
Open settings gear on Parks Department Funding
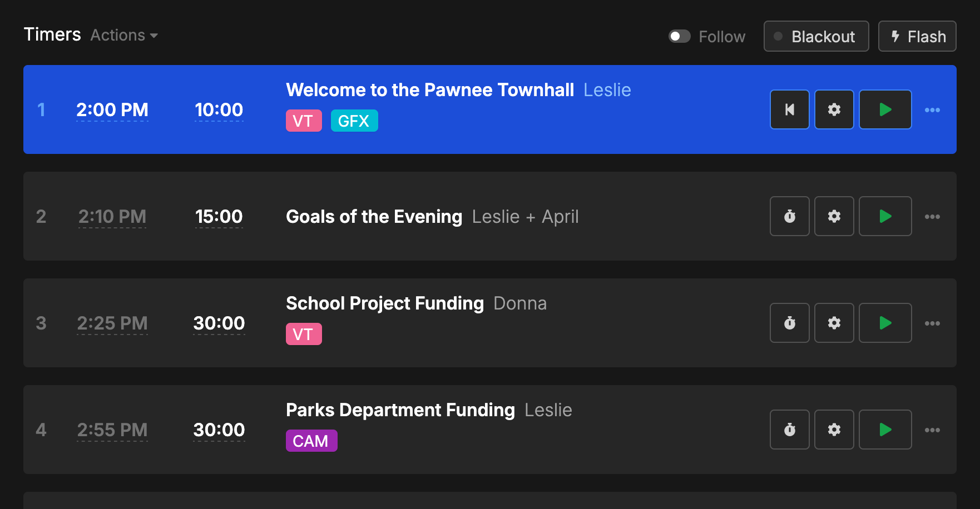[834, 430]
